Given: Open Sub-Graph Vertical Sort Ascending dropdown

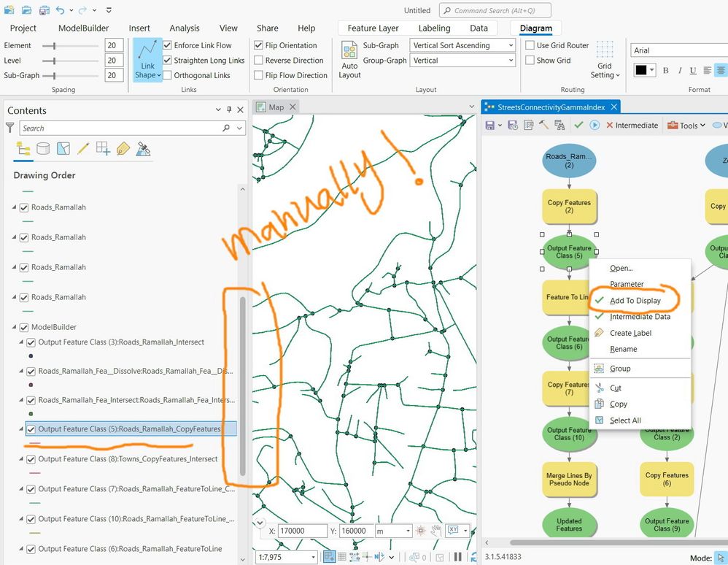Looking at the screenshot, I should tap(462, 45).
